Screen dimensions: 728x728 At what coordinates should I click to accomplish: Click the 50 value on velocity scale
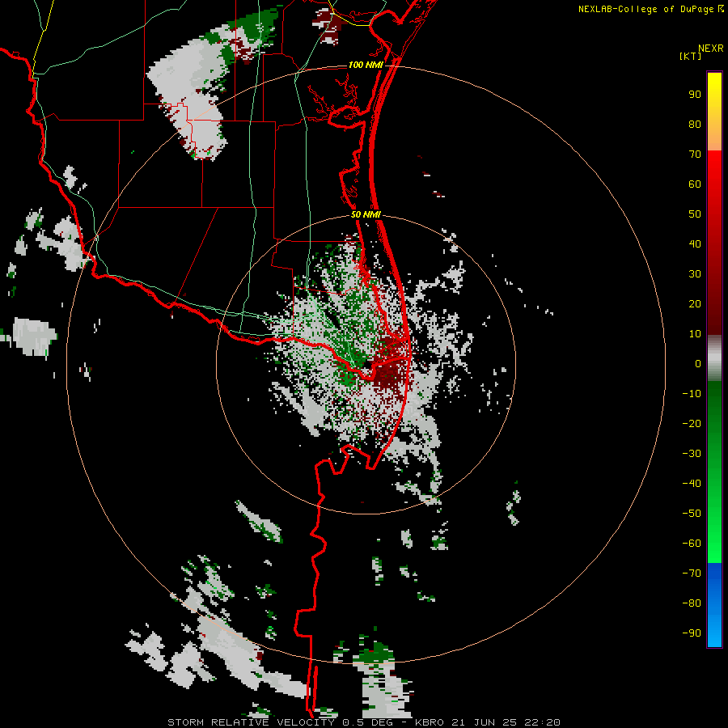[695, 214]
